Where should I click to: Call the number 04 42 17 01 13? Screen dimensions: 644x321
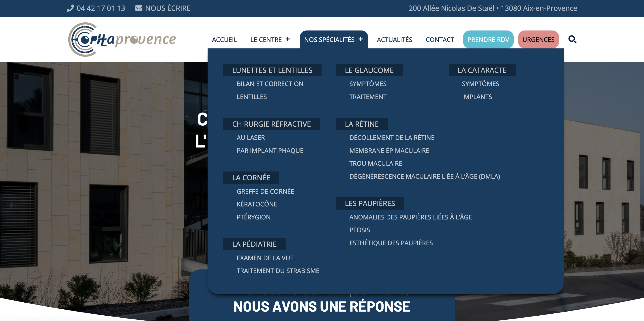[101, 8]
